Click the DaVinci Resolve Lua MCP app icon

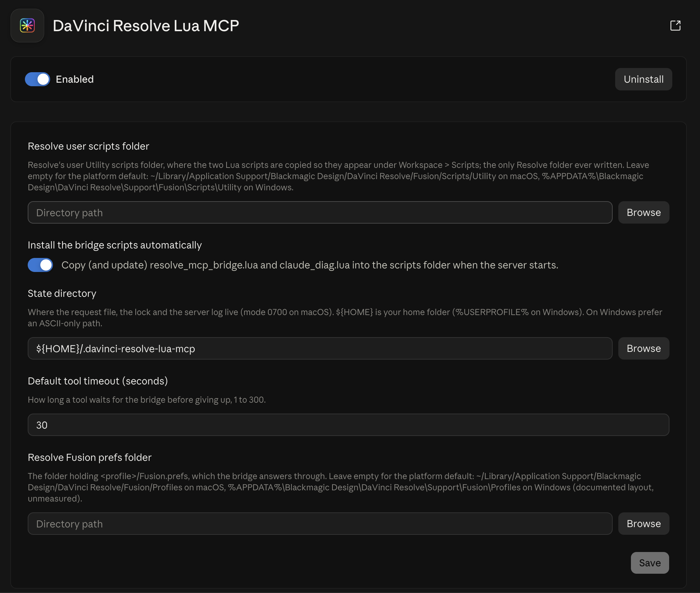point(27,26)
